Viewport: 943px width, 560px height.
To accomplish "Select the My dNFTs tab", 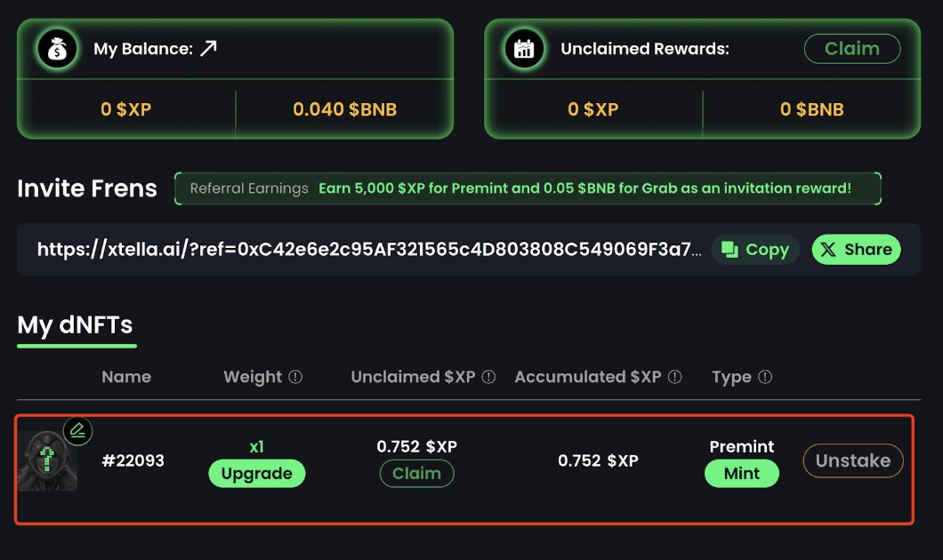I will point(75,325).
